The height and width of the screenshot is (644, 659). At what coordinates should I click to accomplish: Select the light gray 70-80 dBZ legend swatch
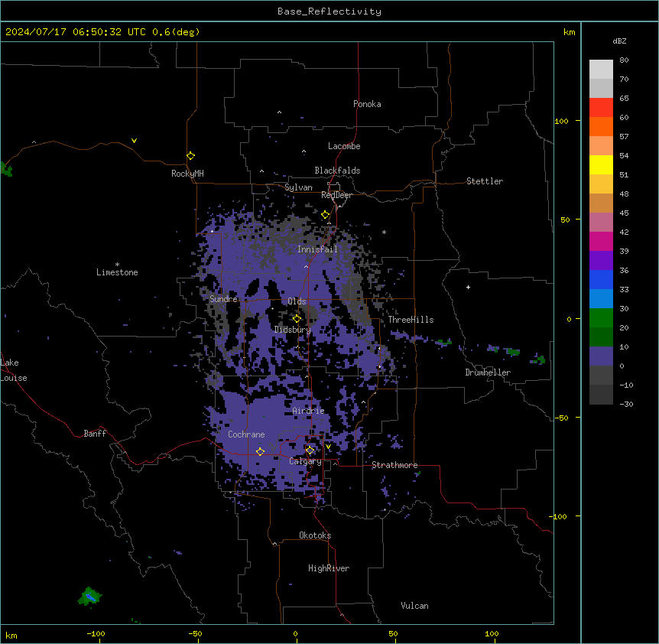tap(601, 70)
